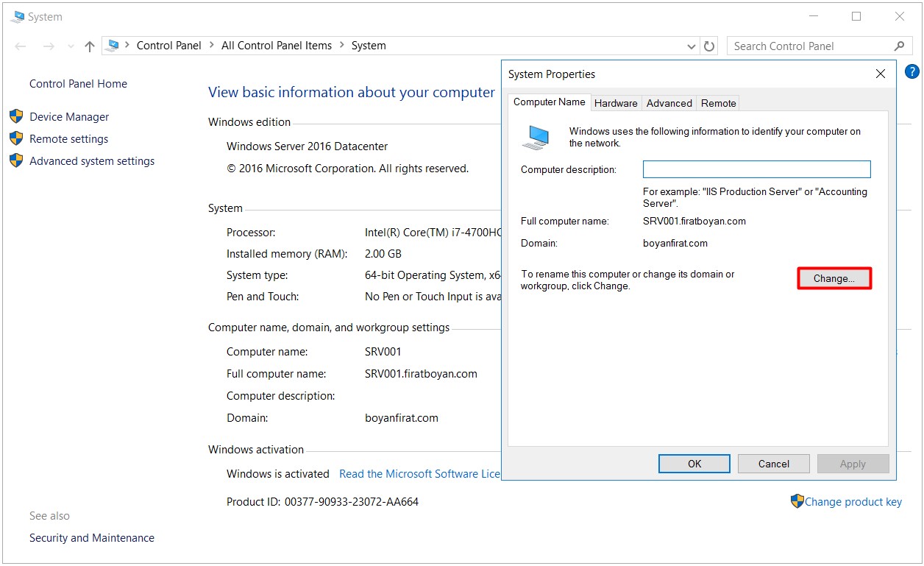Click Change product key link
Screen dimensions: 924x566
click(853, 502)
